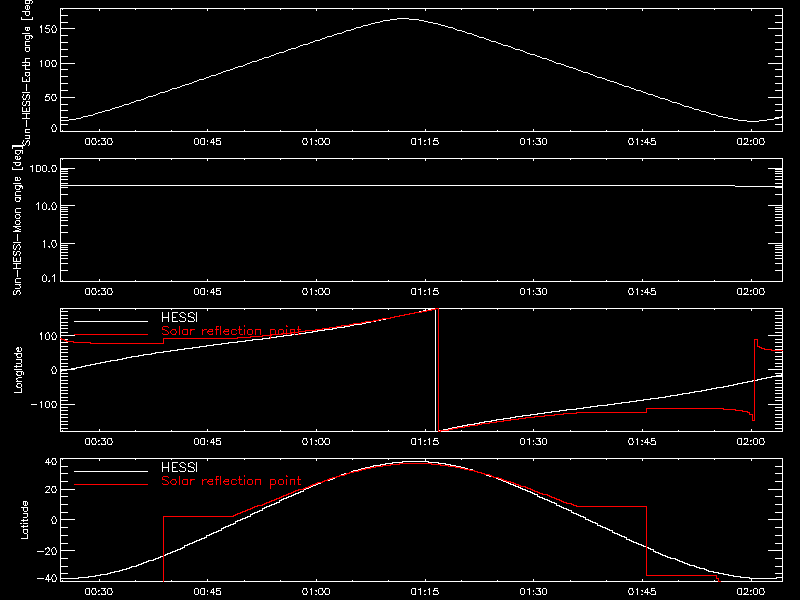
Task: Click the vertical longitude wrap line near 01:15
Action: tap(437, 370)
